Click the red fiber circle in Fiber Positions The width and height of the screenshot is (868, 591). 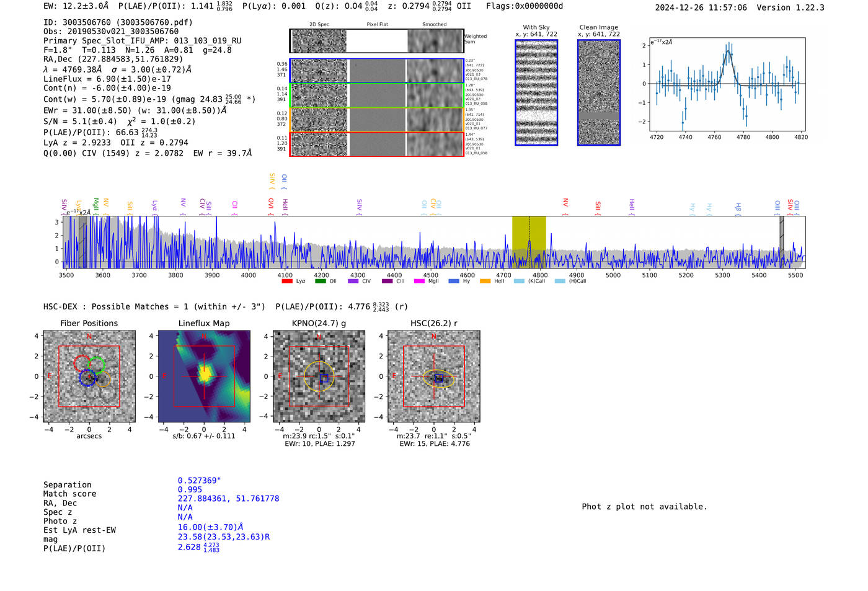point(82,363)
